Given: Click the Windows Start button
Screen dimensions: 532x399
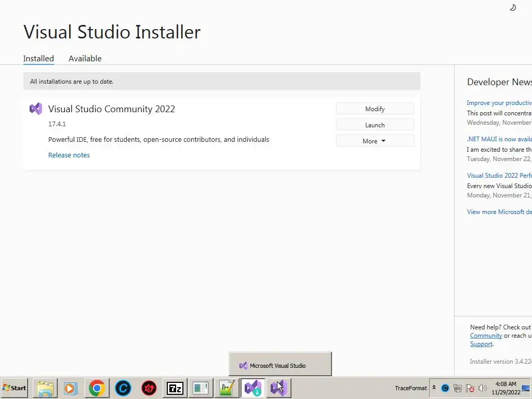Looking at the screenshot, I should pos(14,388).
